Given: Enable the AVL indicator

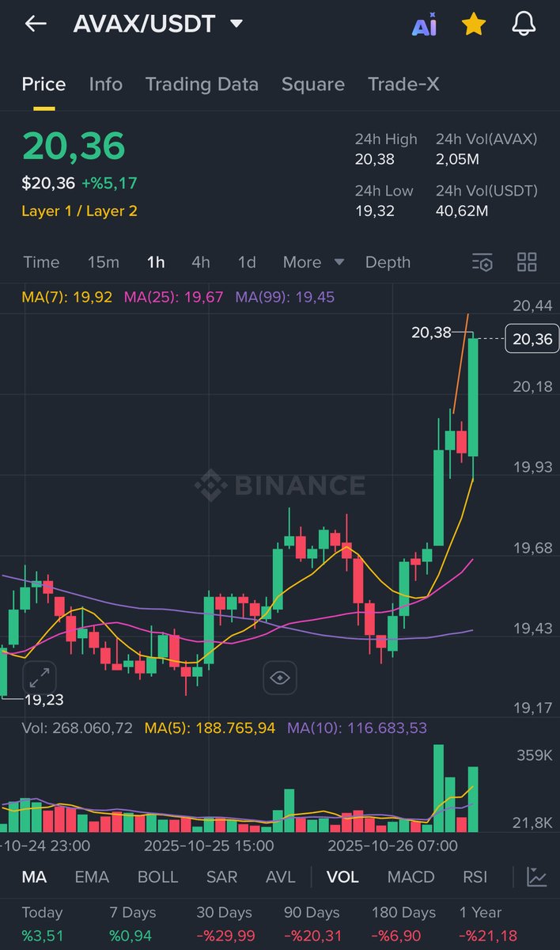Looking at the screenshot, I should pyautogui.click(x=281, y=876).
